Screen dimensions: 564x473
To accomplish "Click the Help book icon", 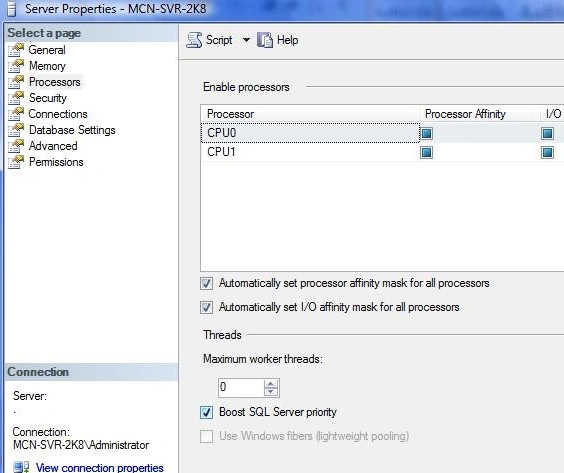I will click(x=265, y=40).
